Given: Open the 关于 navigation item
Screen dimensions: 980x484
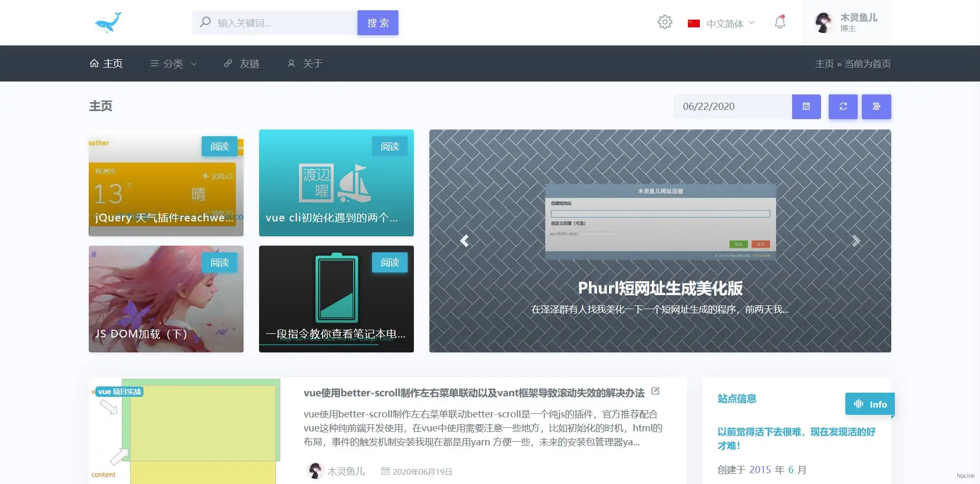Looking at the screenshot, I should pos(304,63).
